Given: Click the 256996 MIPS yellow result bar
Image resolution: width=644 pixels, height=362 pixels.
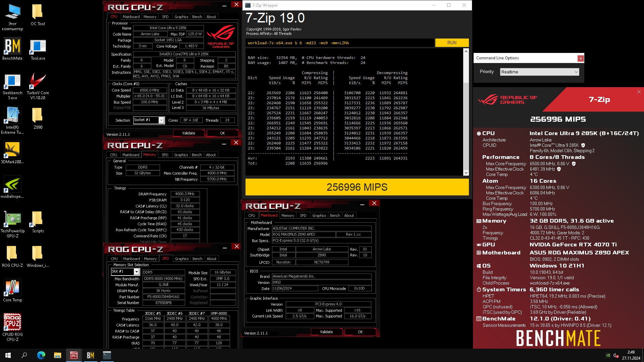Looking at the screenshot, I should pyautogui.click(x=357, y=187).
